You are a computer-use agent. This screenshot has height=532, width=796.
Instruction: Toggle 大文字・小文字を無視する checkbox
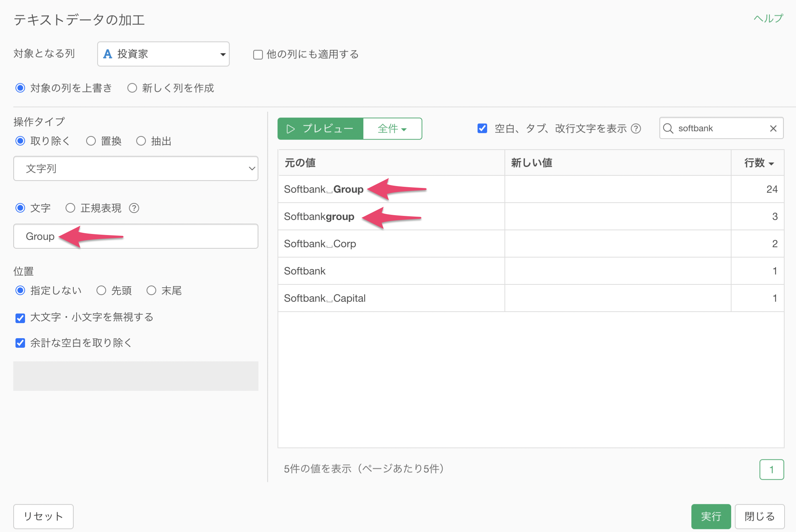pyautogui.click(x=20, y=318)
